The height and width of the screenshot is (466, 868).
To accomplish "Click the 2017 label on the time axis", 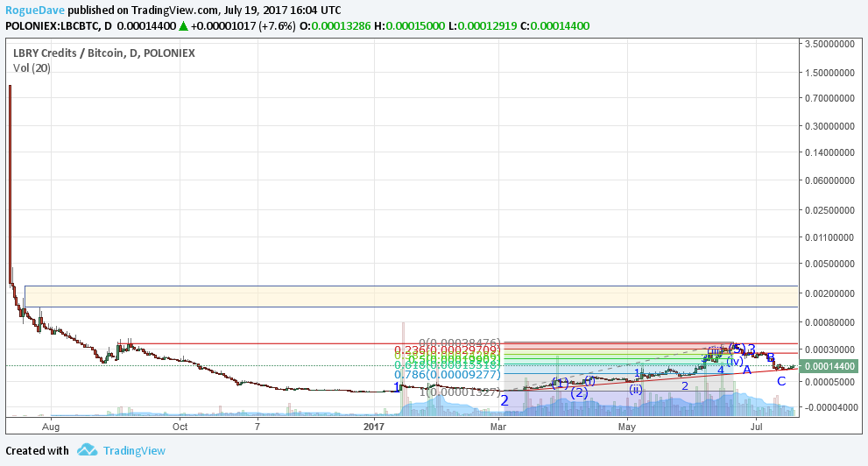I will point(374,427).
